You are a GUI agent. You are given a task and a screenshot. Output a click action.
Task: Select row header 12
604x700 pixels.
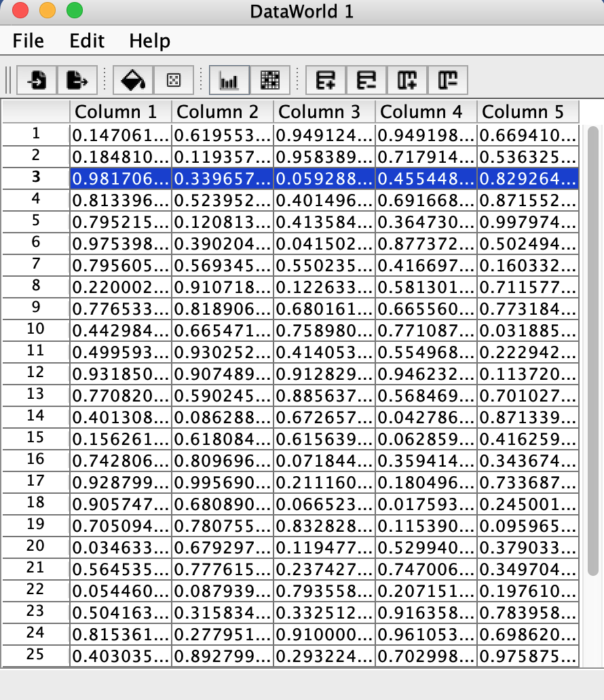point(36,373)
